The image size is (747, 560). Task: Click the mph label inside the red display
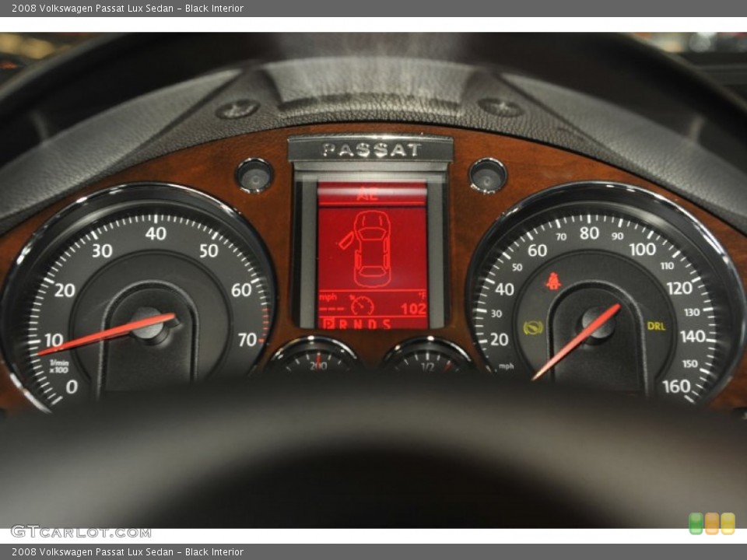(328, 297)
